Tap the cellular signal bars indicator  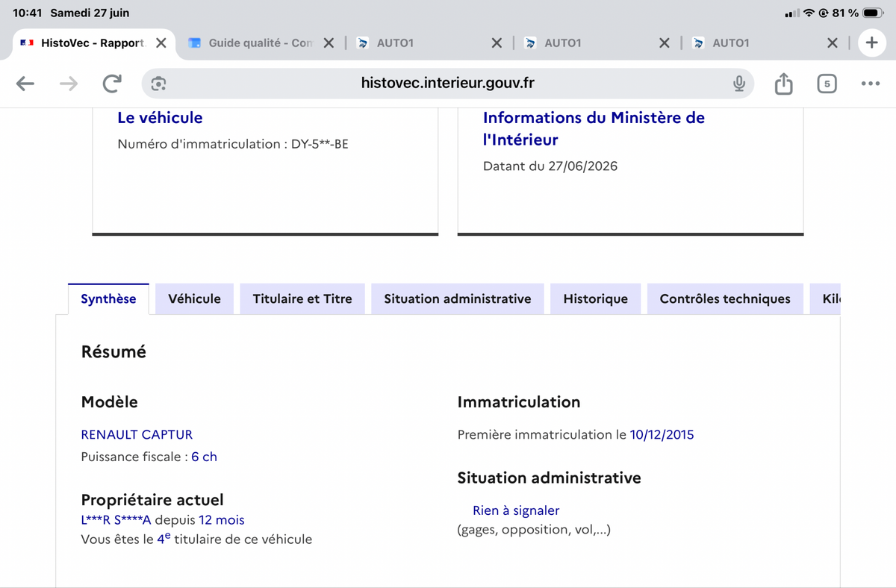pyautogui.click(x=791, y=13)
